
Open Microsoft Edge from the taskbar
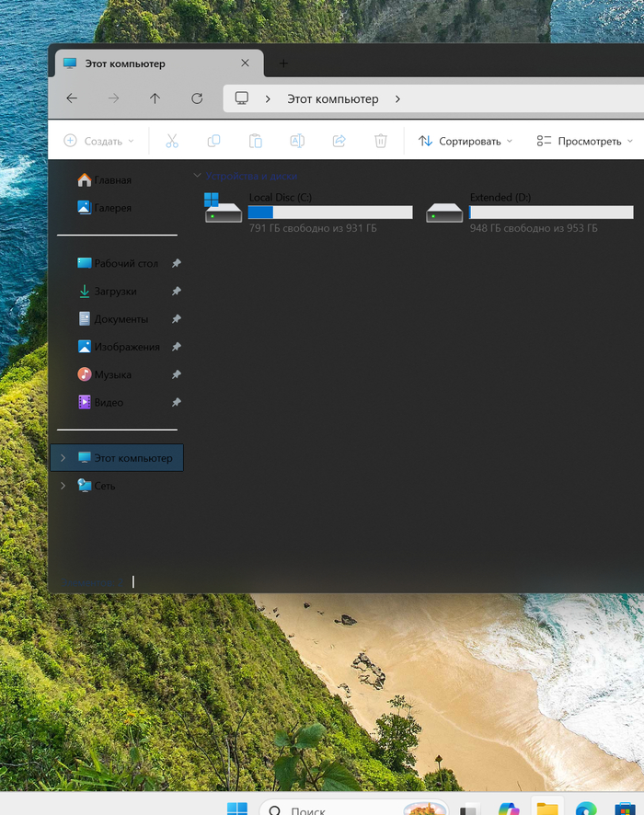(x=586, y=809)
